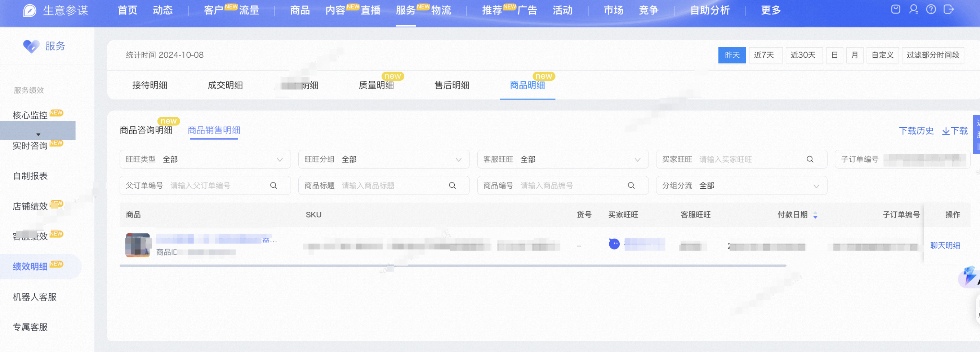Open 自助分析 in the top navigation
The width and height of the screenshot is (980, 352).
[710, 10]
